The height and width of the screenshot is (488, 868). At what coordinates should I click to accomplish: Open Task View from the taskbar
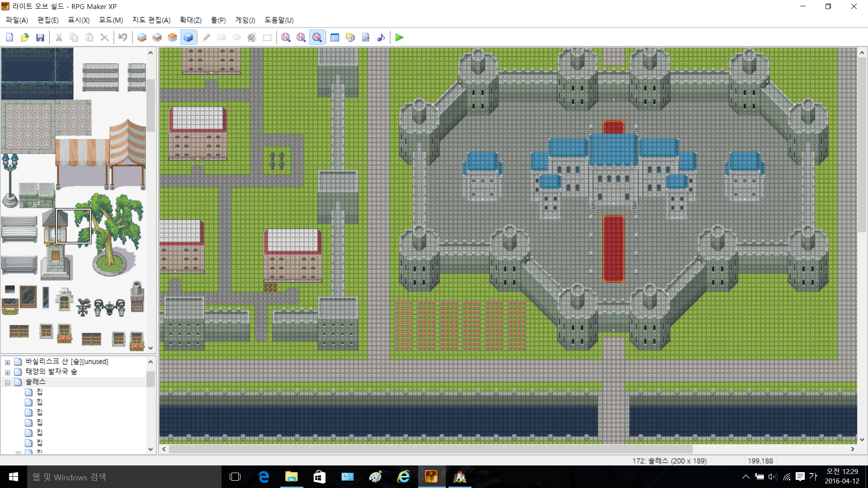235,477
